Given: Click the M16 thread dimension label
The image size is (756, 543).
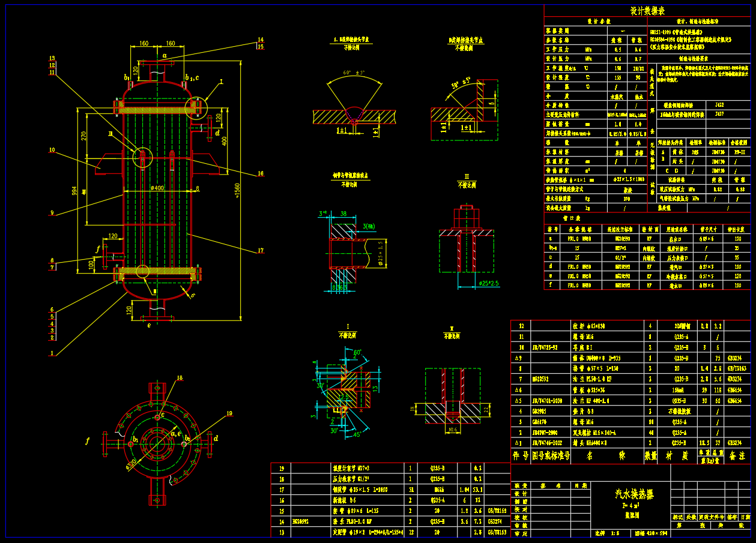Looking at the screenshot, I should tap(454, 430).
